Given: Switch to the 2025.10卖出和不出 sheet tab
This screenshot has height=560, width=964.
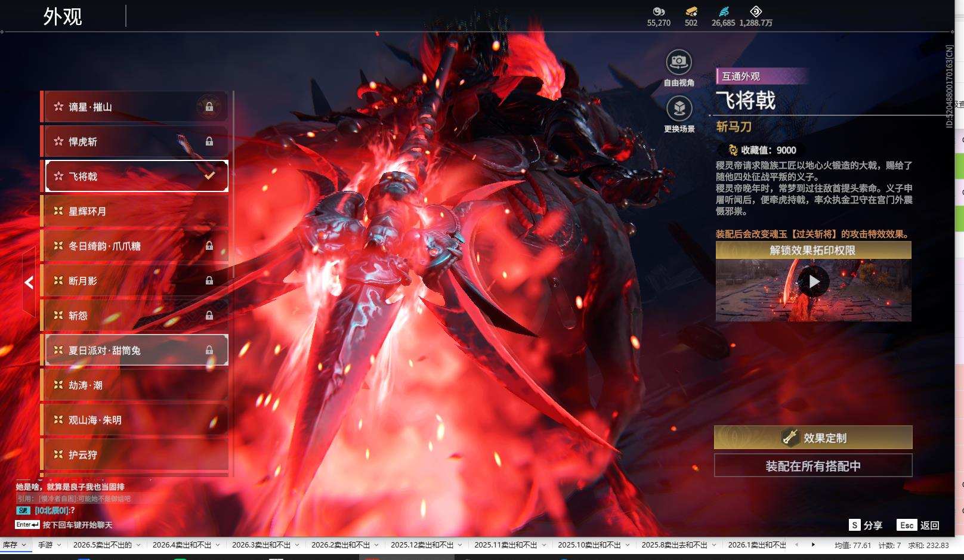Looking at the screenshot, I should tap(589, 545).
